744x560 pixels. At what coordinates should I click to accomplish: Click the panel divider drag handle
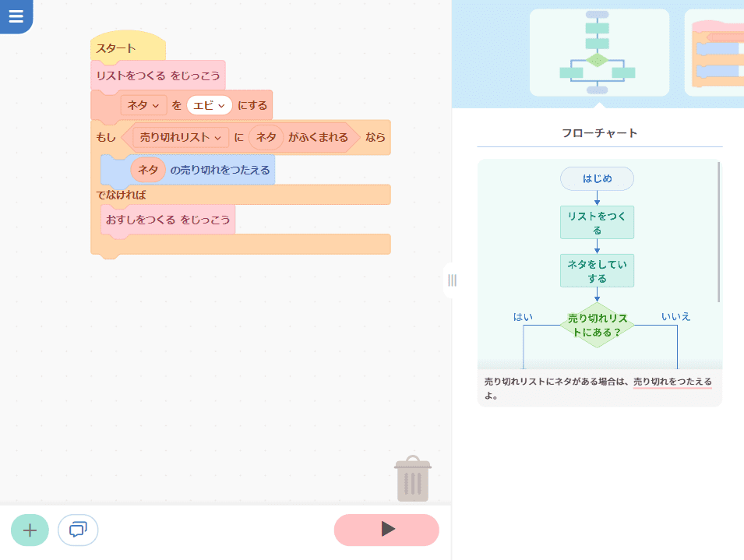point(452,280)
